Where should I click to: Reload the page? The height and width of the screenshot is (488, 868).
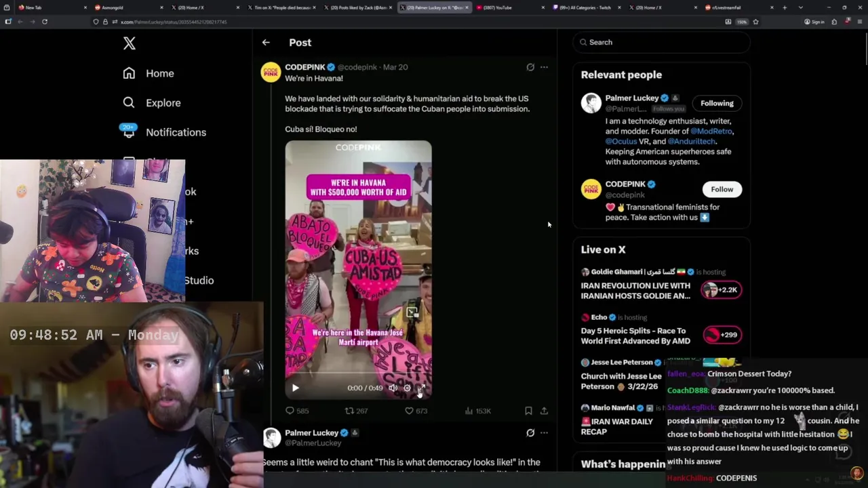click(x=45, y=22)
